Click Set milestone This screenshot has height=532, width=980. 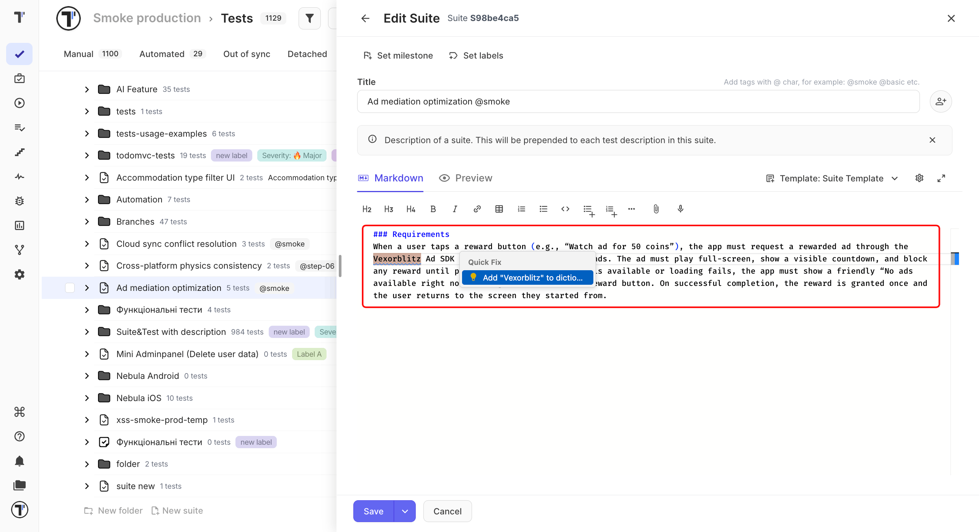coord(398,55)
